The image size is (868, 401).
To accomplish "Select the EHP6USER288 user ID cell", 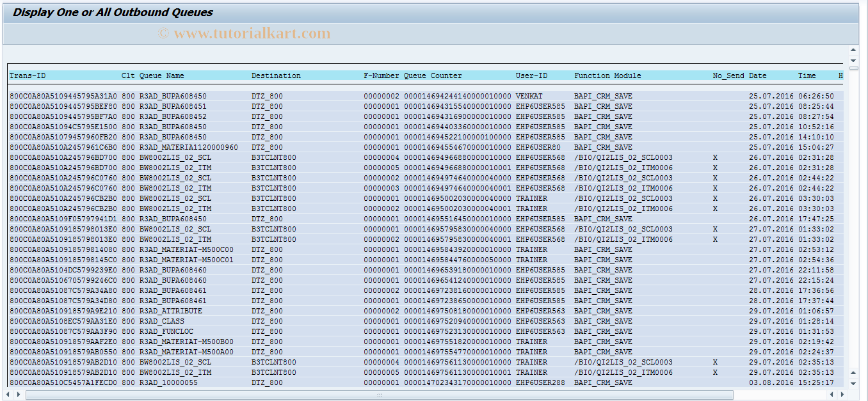I will click(x=540, y=382).
